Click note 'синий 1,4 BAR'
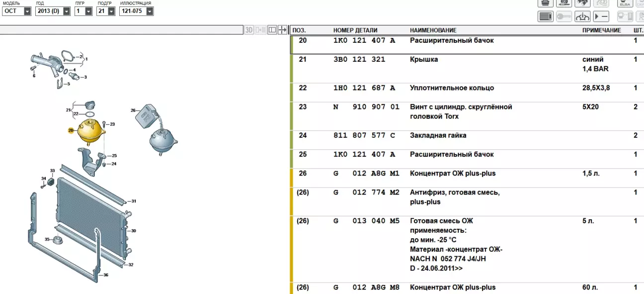The width and height of the screenshot is (644, 294). pyautogui.click(x=595, y=64)
